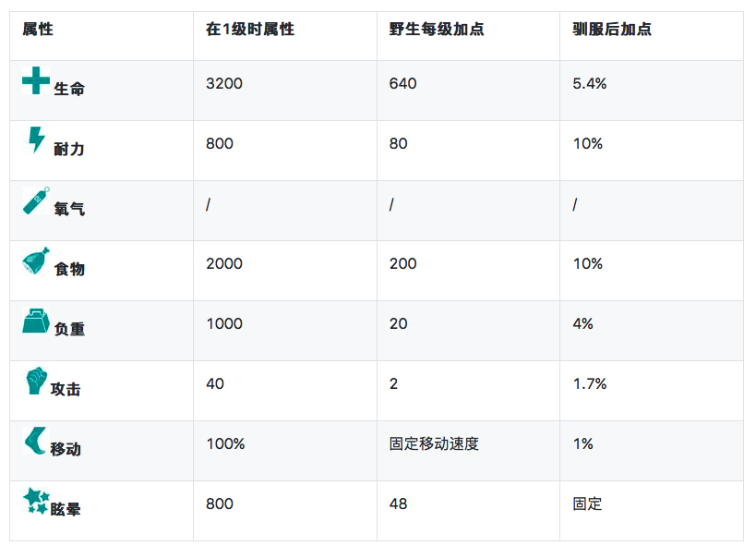This screenshot has width=756, height=546.
Task: Click the fist attack icon
Action: pyautogui.click(x=36, y=381)
